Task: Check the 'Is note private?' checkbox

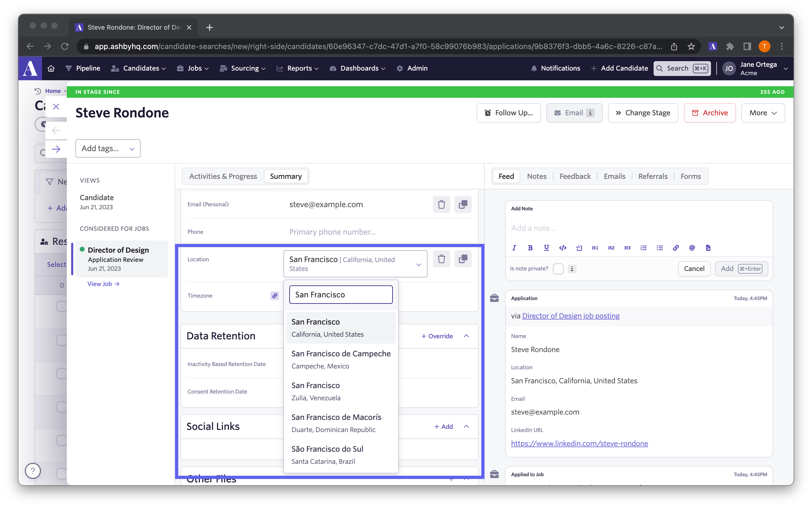Action: click(x=558, y=269)
